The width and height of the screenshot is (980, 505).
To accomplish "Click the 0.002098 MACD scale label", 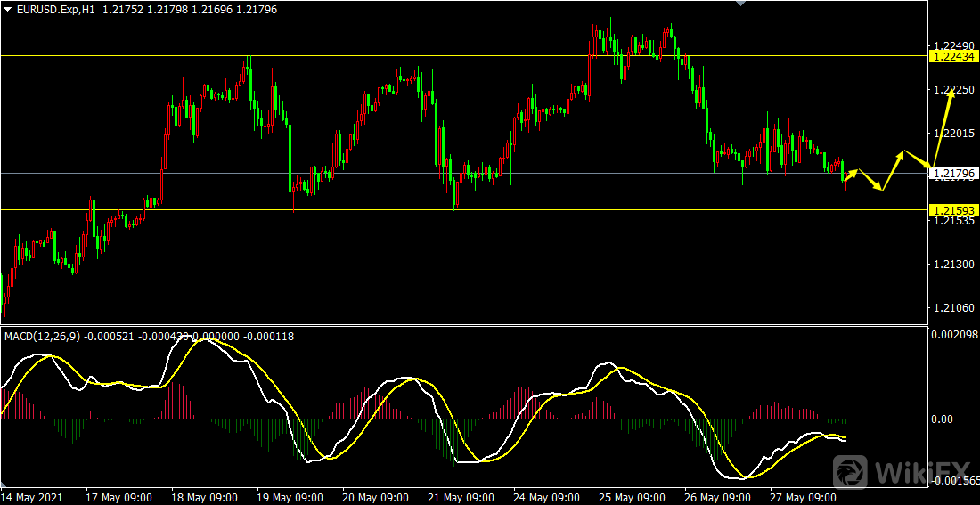I will pyautogui.click(x=953, y=335).
